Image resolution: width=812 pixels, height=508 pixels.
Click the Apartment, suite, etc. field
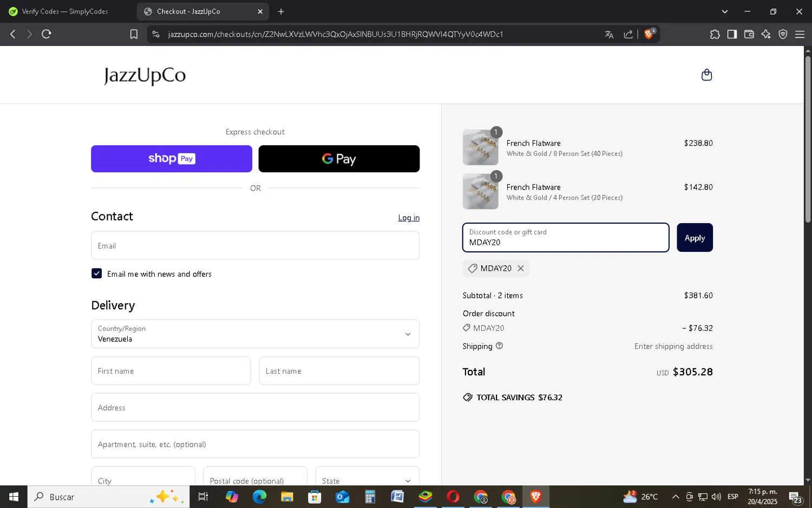[x=255, y=444]
